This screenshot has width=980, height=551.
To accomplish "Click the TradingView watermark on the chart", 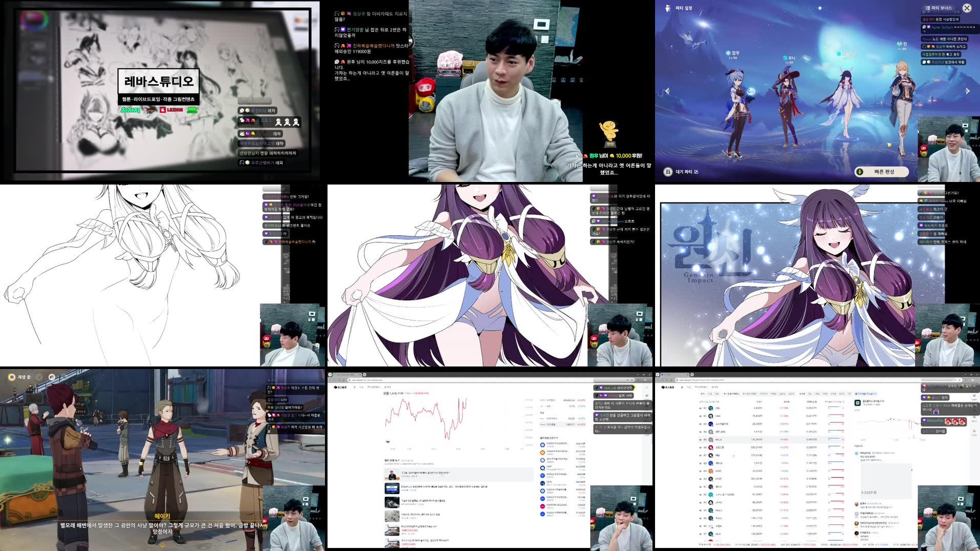I will click(387, 442).
